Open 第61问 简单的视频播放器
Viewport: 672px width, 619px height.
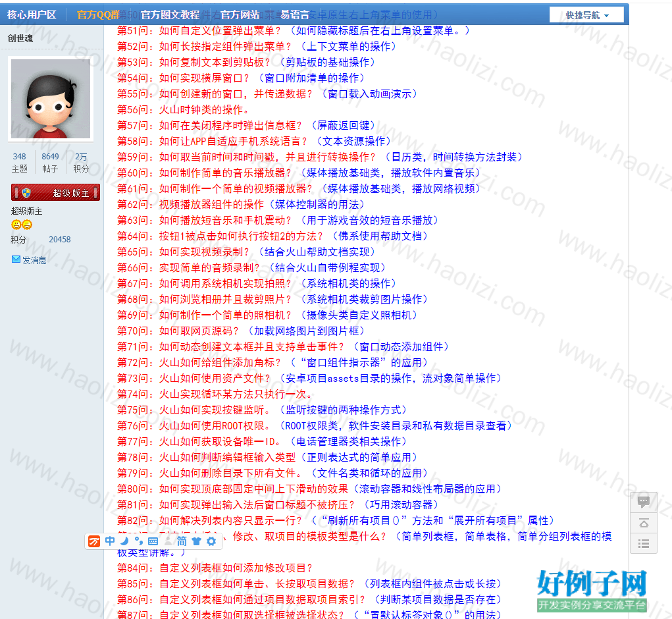click(299, 188)
